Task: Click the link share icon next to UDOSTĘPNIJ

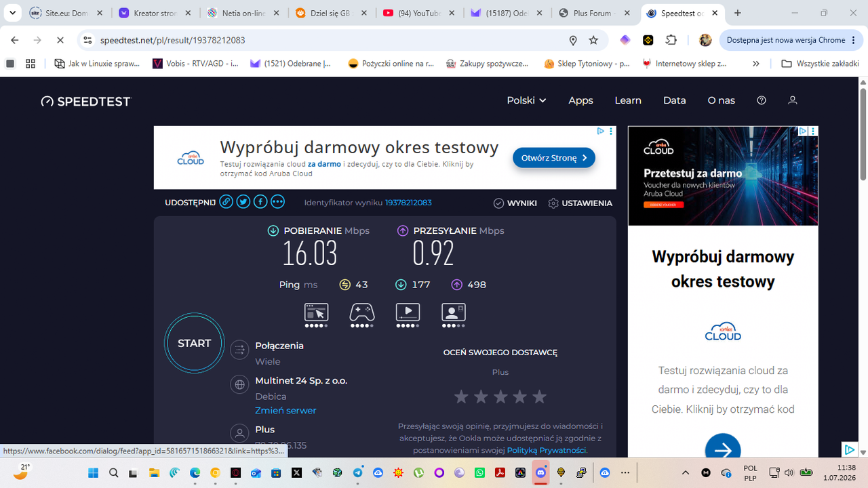Action: coord(226,202)
